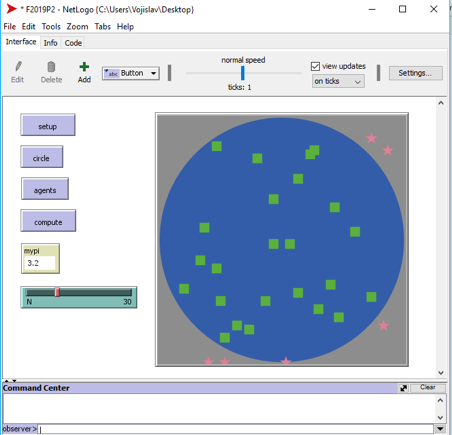Click the agents button
Image resolution: width=452 pixels, height=435 pixels.
(45, 189)
